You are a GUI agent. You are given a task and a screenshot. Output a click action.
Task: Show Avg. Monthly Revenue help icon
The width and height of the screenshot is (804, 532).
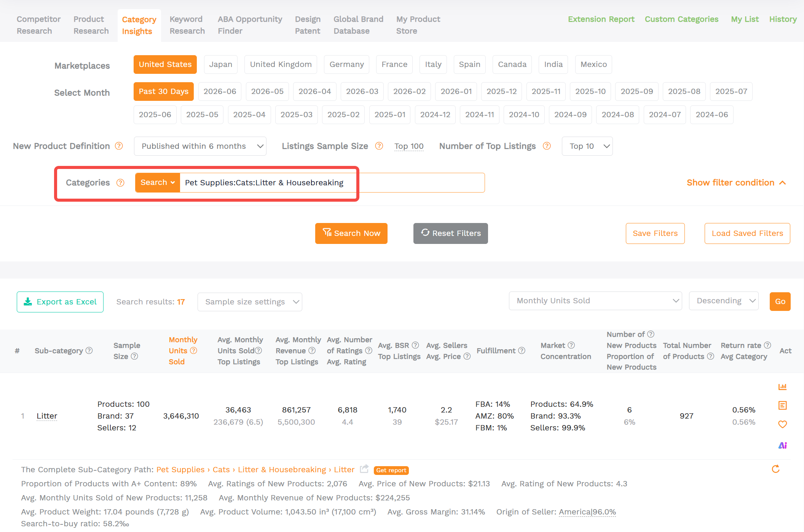pos(312,350)
